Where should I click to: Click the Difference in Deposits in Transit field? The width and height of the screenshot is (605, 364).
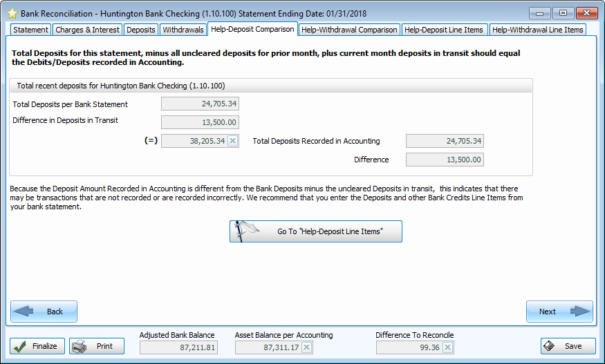click(200, 122)
